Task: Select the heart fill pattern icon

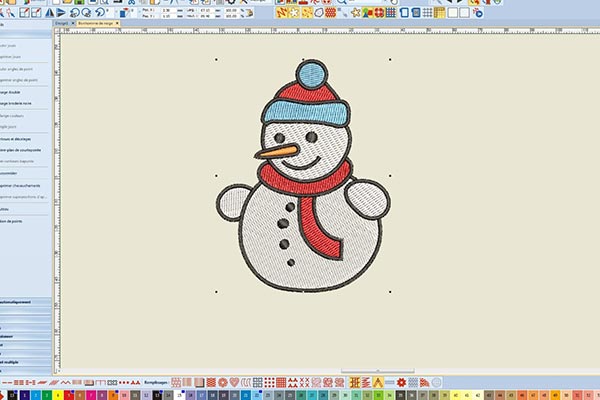Action: coord(235,382)
